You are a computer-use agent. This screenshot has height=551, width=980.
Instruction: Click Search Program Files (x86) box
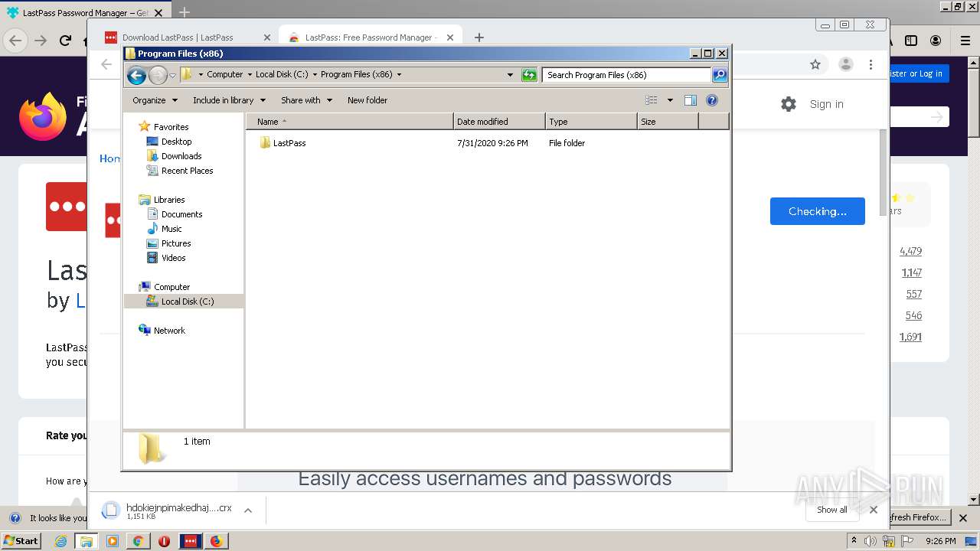click(x=627, y=75)
